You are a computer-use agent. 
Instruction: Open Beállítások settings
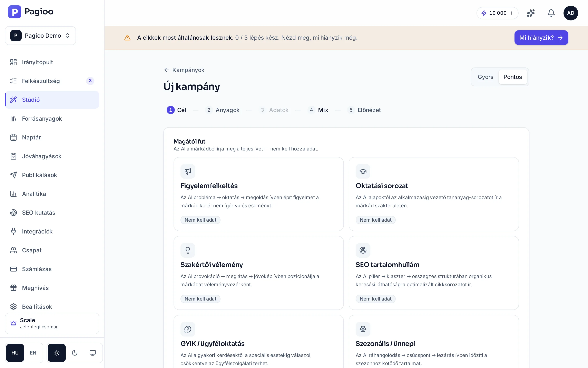click(52, 306)
